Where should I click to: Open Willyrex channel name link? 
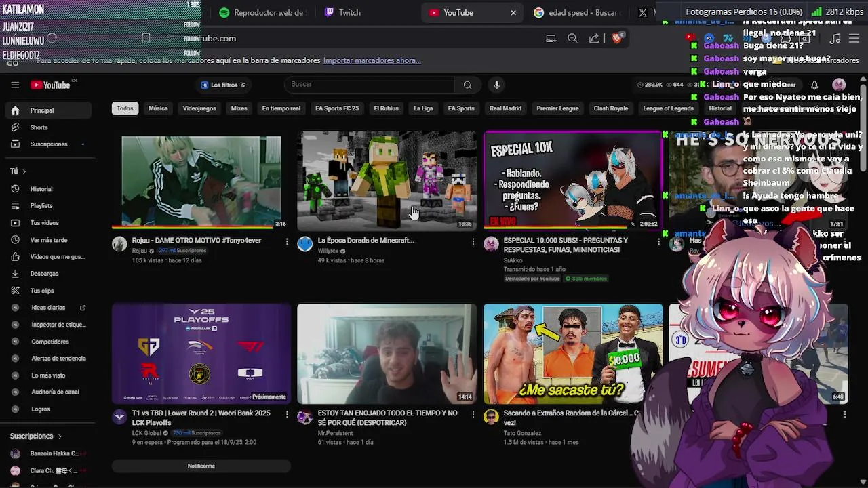(328, 251)
